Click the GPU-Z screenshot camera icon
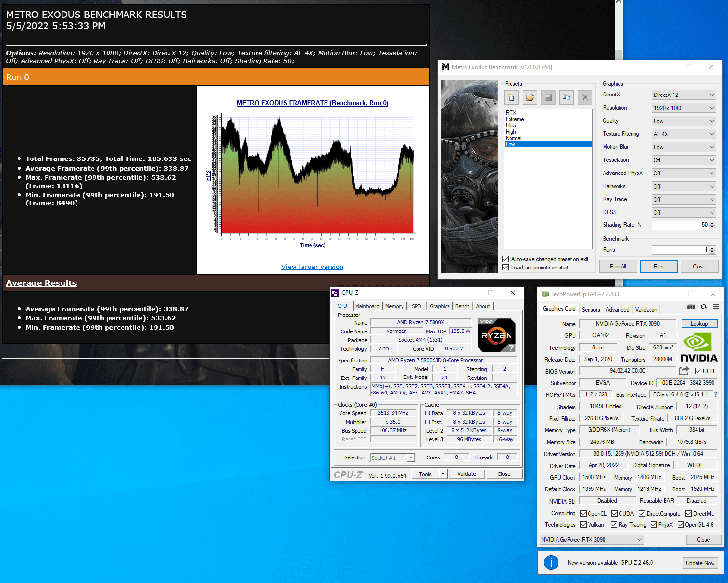The width and height of the screenshot is (728, 583). pyautogui.click(x=691, y=307)
